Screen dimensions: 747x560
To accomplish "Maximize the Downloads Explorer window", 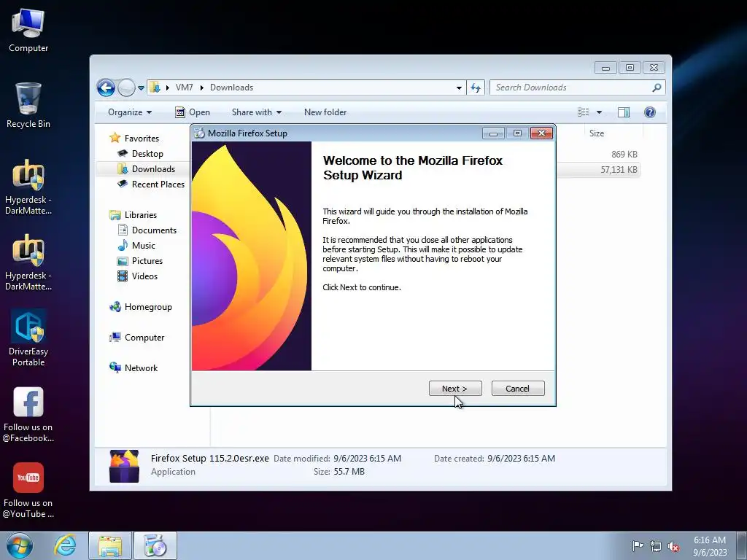I will (x=630, y=68).
